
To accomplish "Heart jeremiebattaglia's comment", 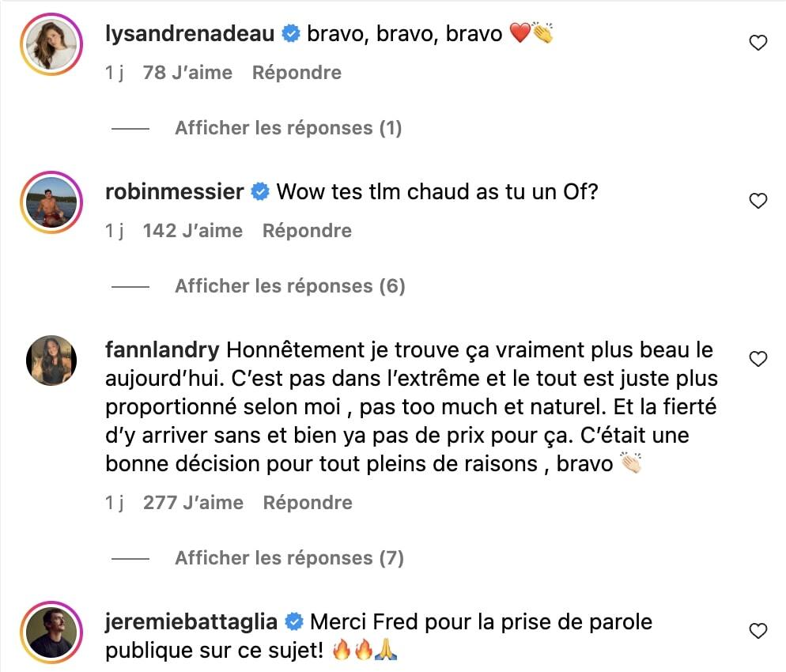I will coord(758,631).
